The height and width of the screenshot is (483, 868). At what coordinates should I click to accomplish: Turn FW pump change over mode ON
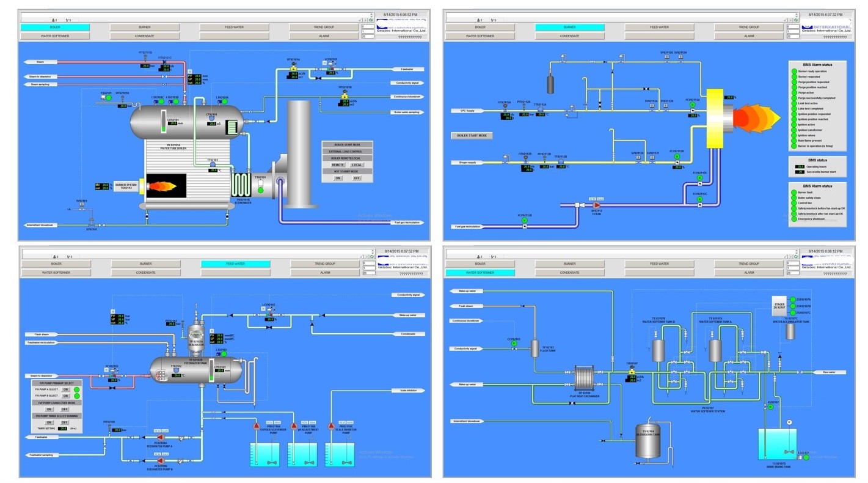49,409
